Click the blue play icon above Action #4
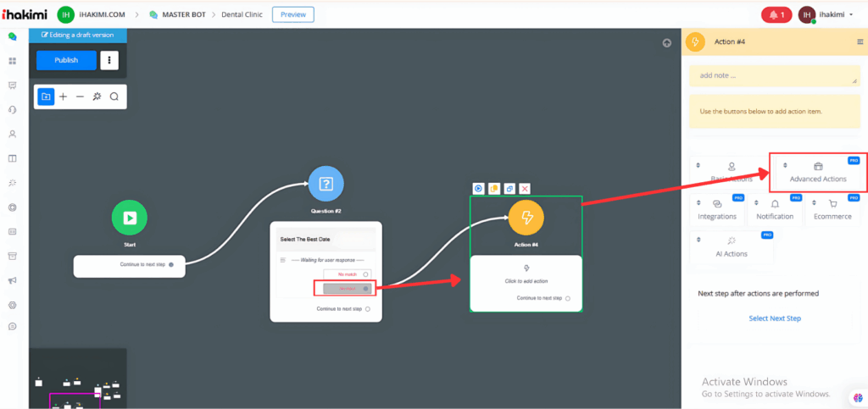868x409 pixels. pos(479,189)
